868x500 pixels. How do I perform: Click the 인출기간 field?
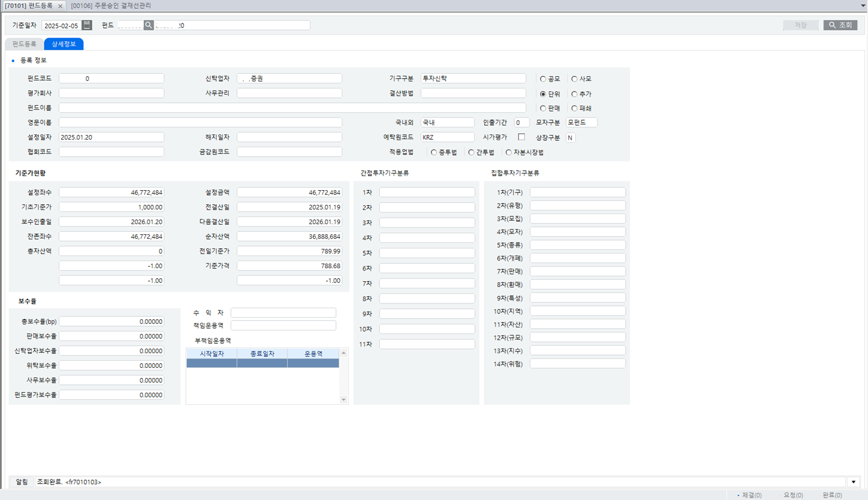[521, 122]
